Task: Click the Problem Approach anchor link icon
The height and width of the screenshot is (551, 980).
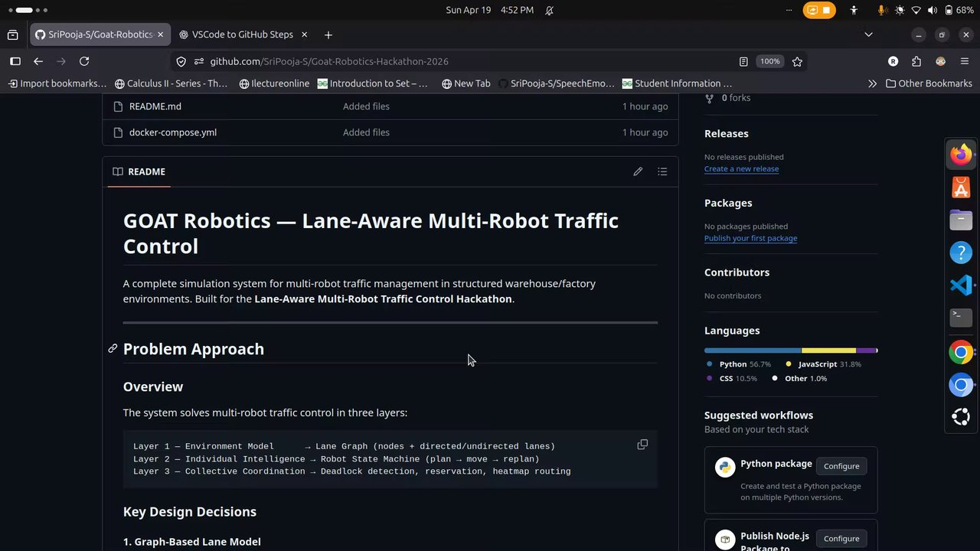Action: 113,349
